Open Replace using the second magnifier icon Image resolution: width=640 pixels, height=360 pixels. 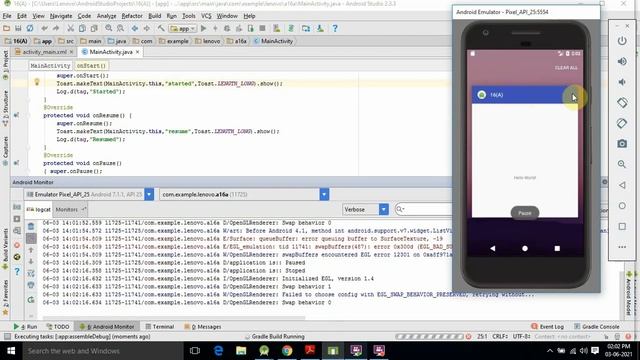[120, 29]
